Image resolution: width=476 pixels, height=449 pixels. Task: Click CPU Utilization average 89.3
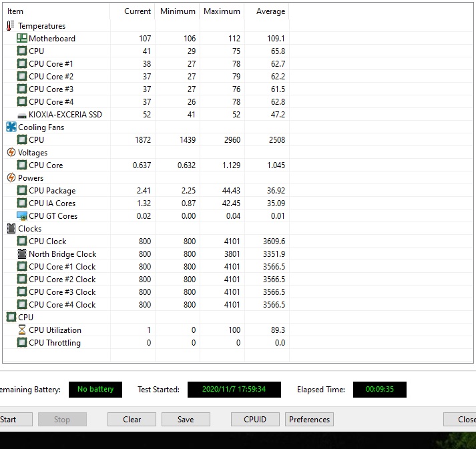pos(278,330)
